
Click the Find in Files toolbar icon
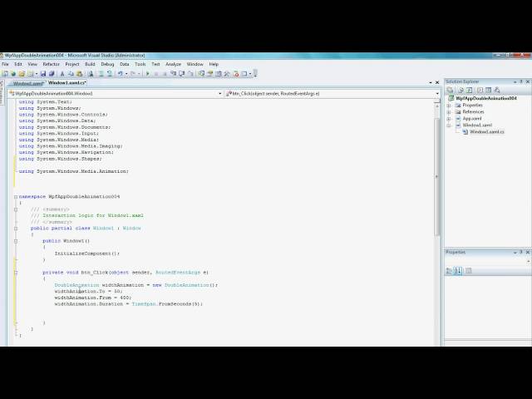click(x=91, y=73)
